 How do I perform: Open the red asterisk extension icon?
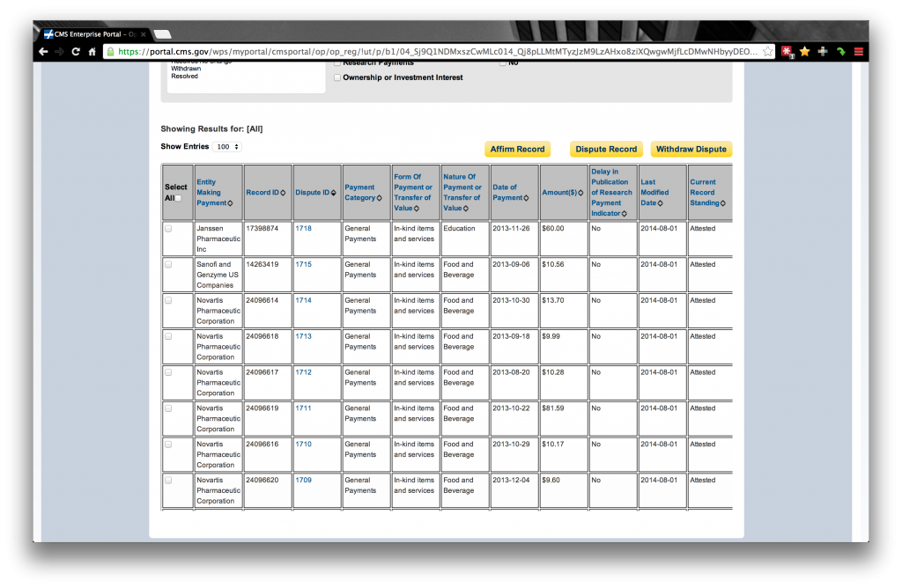pyautogui.click(x=787, y=52)
